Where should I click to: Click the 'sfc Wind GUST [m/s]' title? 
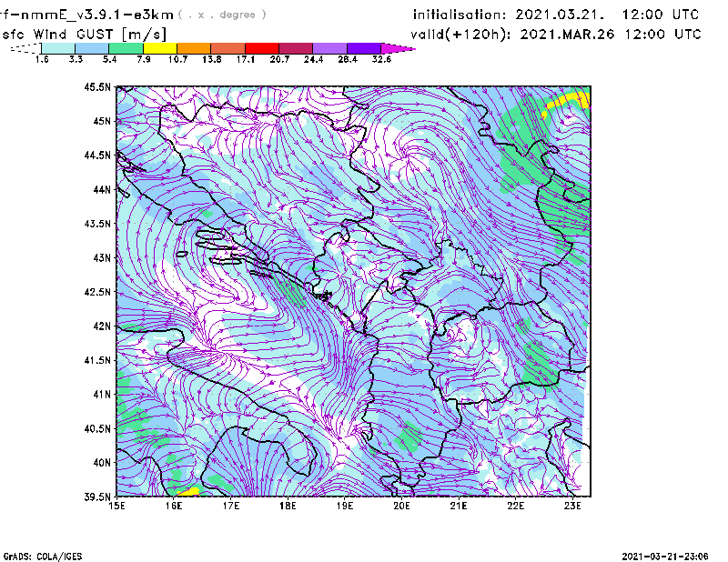[x=84, y=35]
